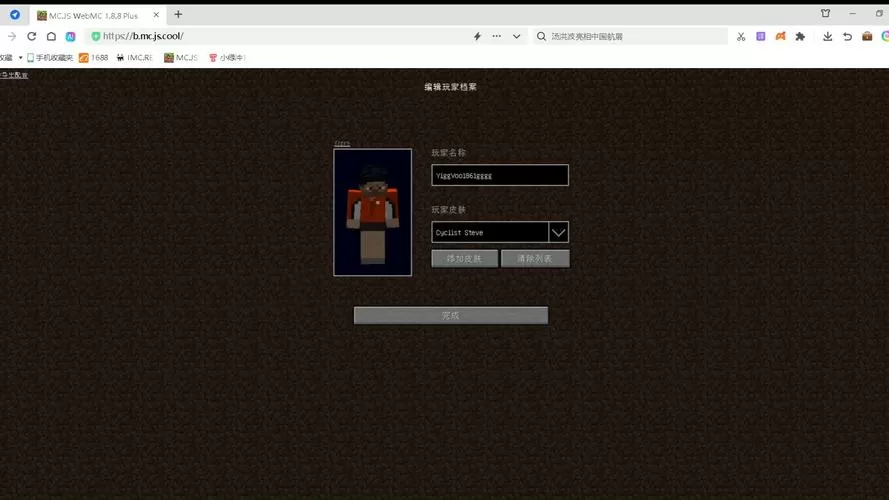Open a new browser tab

click(x=178, y=15)
